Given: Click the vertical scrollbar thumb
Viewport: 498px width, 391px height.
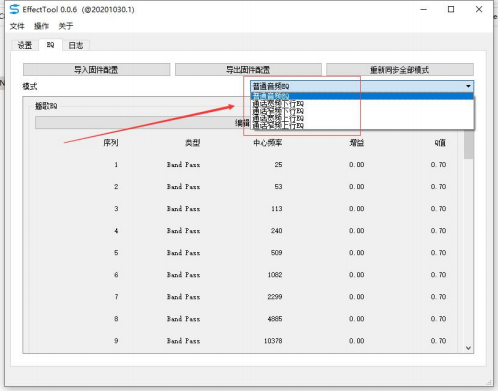Looking at the screenshot, I should tap(468, 145).
